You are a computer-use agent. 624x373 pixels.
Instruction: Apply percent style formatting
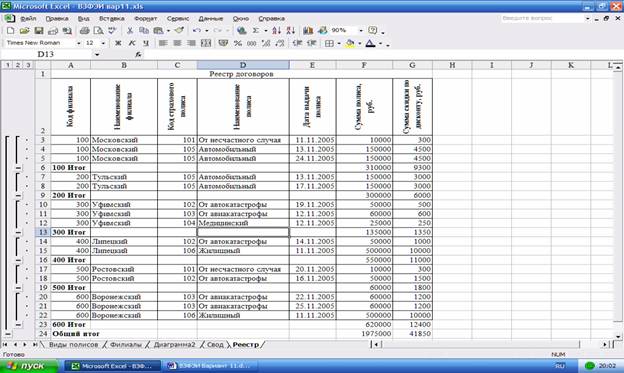tap(238, 43)
